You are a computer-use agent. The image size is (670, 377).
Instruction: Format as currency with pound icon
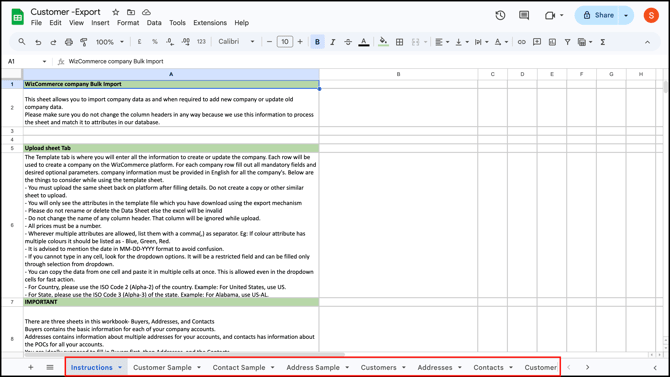click(139, 42)
